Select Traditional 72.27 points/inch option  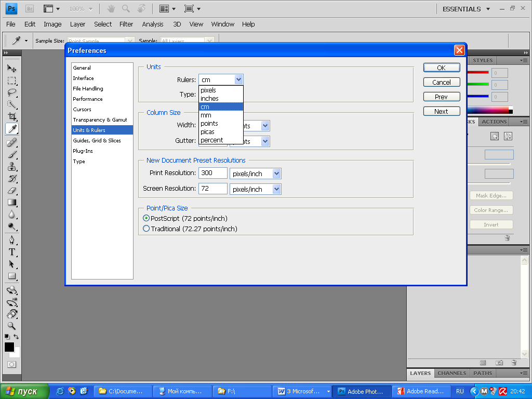click(190, 229)
